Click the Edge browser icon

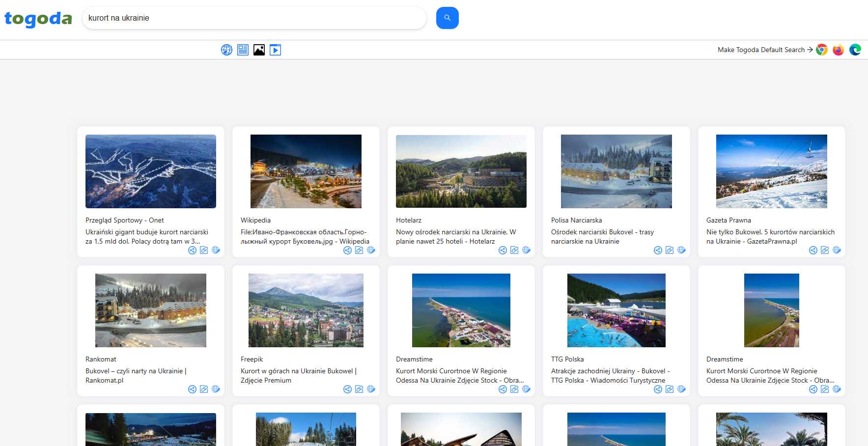coord(855,50)
